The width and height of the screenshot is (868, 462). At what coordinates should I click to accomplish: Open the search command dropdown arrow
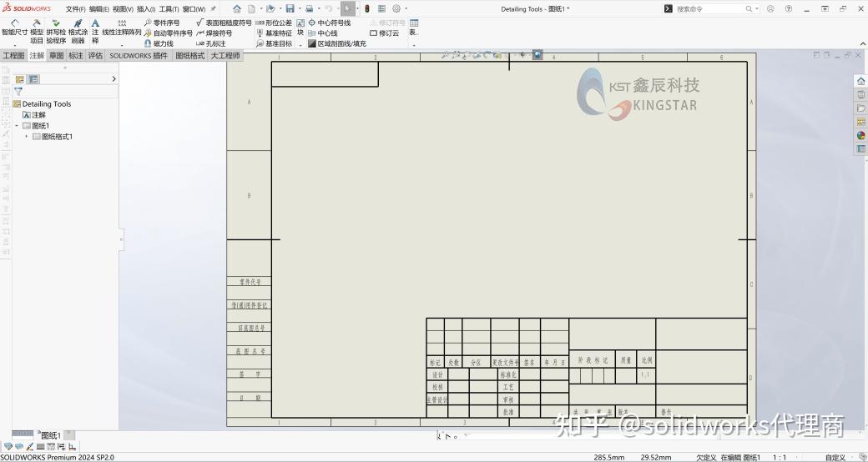click(x=757, y=9)
